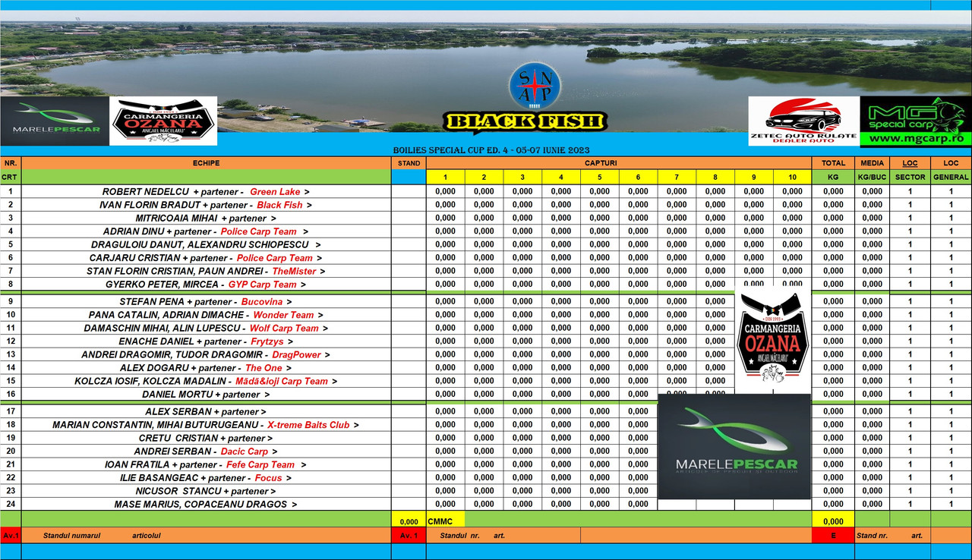Screen dimensions: 972x560
Task: Click the yellow capture number 5 header
Action: 600,177
